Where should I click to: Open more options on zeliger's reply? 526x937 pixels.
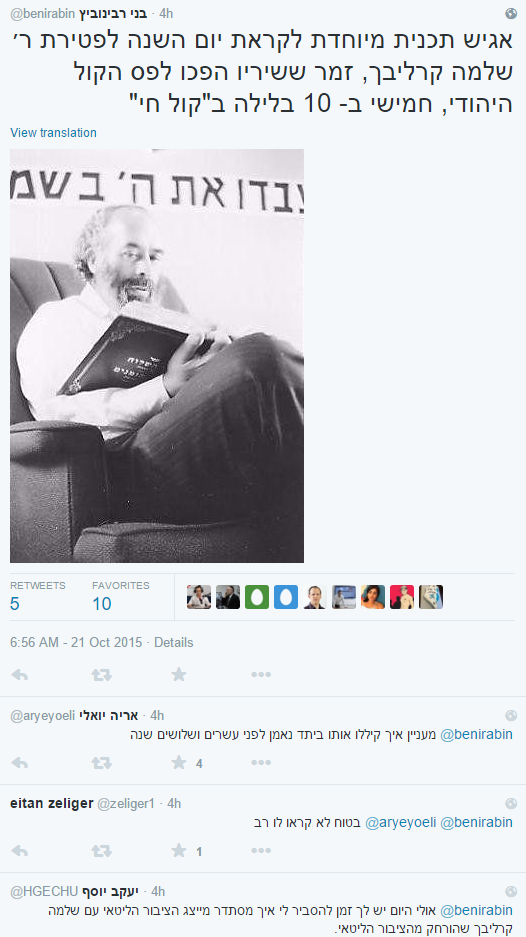click(x=261, y=851)
